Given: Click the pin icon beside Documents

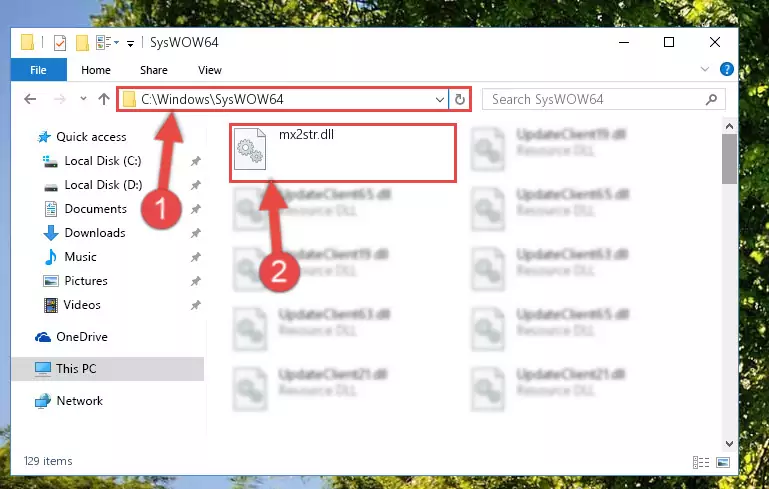Looking at the screenshot, I should [196, 209].
